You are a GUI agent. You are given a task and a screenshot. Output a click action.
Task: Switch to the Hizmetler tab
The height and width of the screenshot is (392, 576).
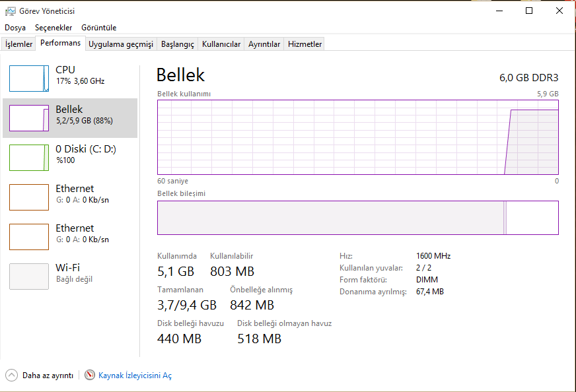pyautogui.click(x=305, y=44)
